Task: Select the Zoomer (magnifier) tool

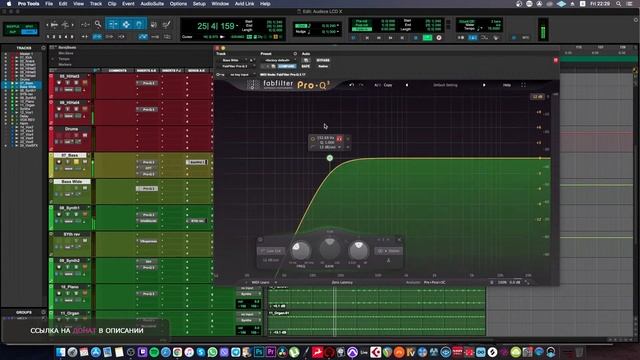Action: coord(98,24)
